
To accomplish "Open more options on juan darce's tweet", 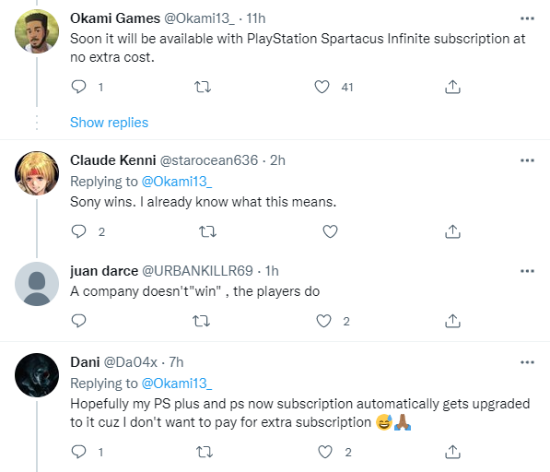I will (527, 271).
